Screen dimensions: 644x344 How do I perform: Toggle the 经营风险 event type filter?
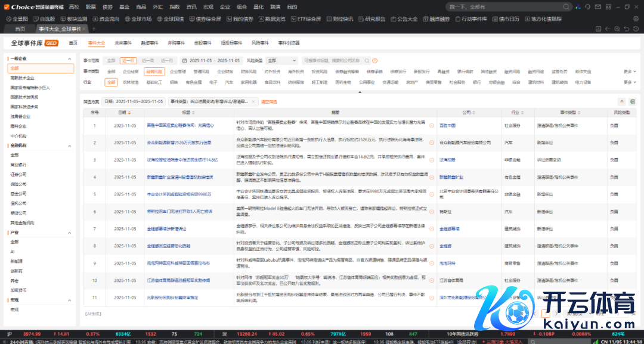(x=153, y=71)
